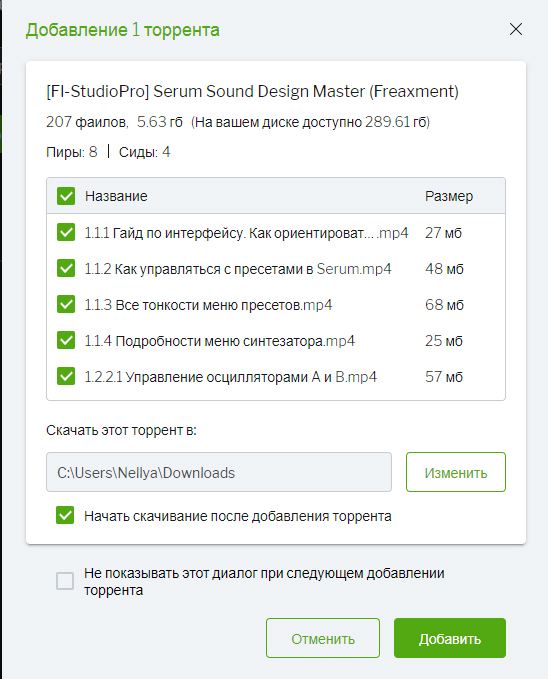Enable Не показывать этот диалог checkbox
Image resolution: width=548 pixels, height=679 pixels.
(65, 581)
